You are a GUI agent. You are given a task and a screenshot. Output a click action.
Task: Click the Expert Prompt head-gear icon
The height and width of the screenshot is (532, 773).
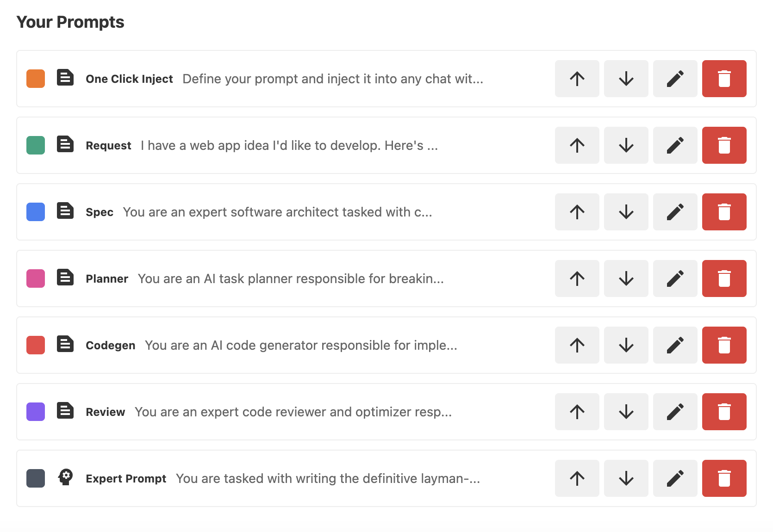tap(65, 477)
